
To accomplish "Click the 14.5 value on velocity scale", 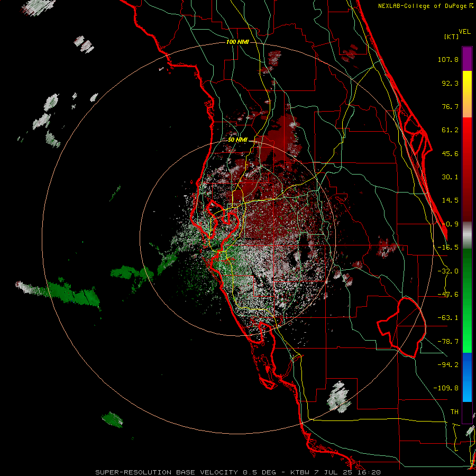I will coord(450,200).
